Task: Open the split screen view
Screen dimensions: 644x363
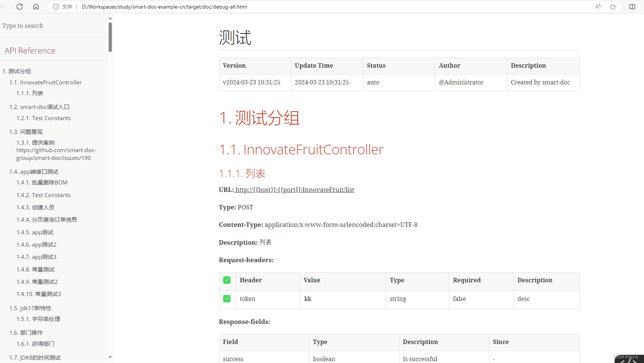Action: tap(632, 6)
